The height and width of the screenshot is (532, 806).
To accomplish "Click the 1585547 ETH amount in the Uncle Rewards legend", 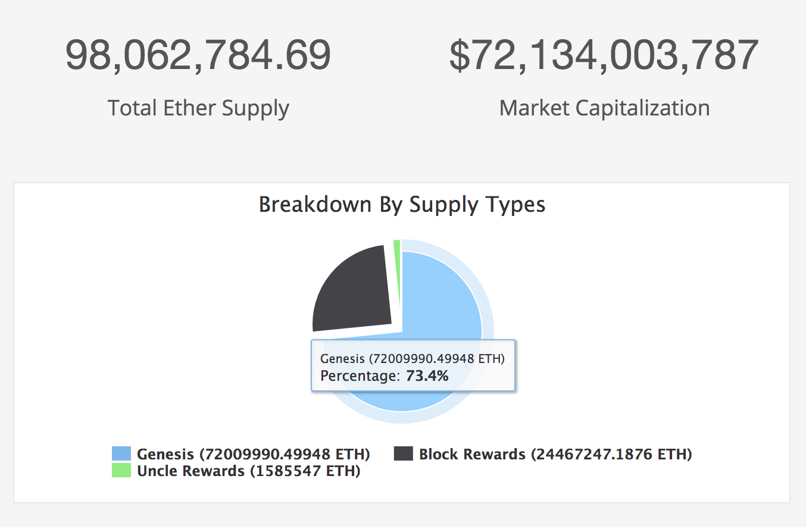I will (x=305, y=471).
